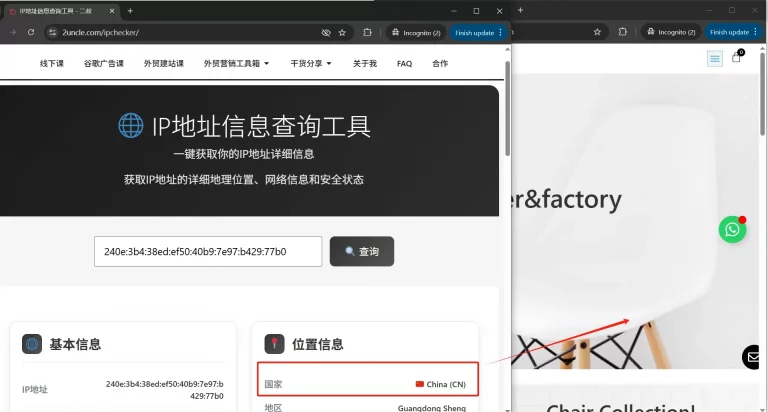
Task: Click the Guangdong Sheng region value
Action: [x=432, y=408]
